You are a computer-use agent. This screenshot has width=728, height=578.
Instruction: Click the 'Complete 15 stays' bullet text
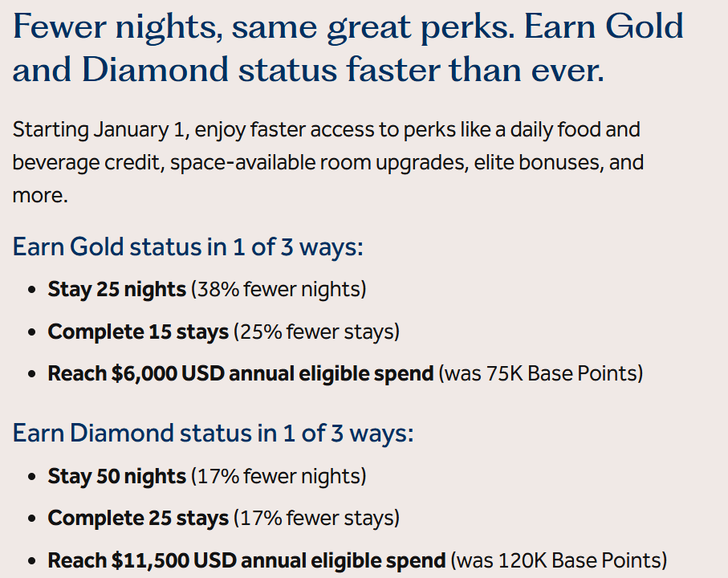(138, 332)
